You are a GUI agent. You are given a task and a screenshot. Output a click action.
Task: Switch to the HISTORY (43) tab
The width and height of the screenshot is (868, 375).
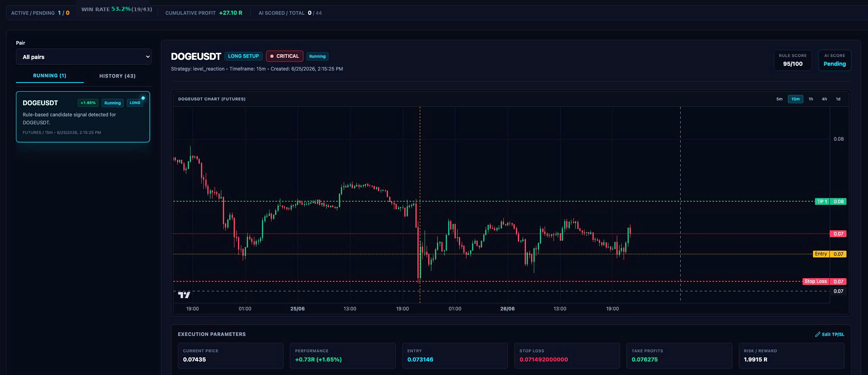[118, 76]
